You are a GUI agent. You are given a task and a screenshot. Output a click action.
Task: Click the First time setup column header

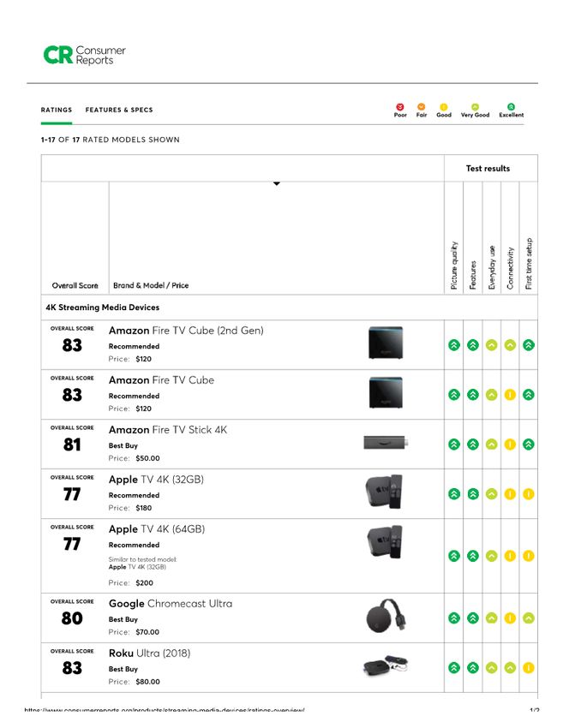point(529,264)
